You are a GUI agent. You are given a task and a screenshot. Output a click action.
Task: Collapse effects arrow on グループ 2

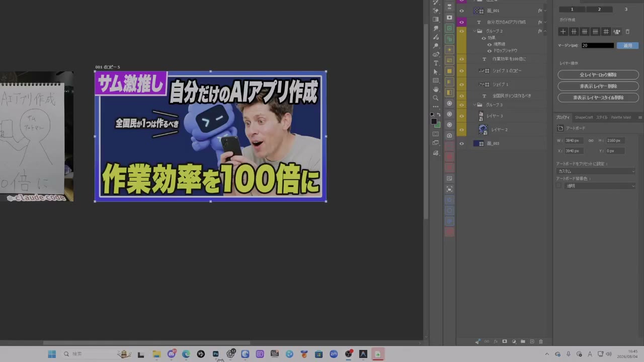point(545,31)
